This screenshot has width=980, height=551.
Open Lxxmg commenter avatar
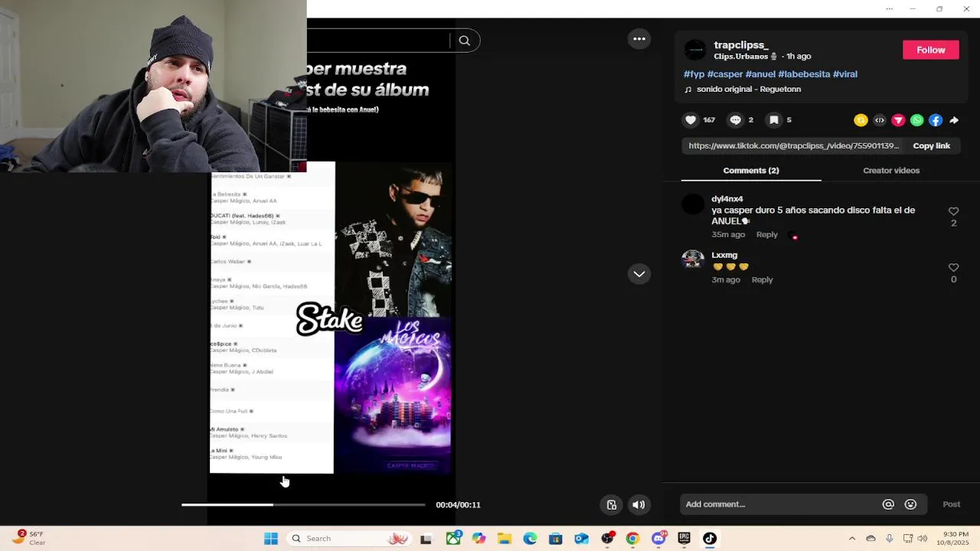[693, 260]
